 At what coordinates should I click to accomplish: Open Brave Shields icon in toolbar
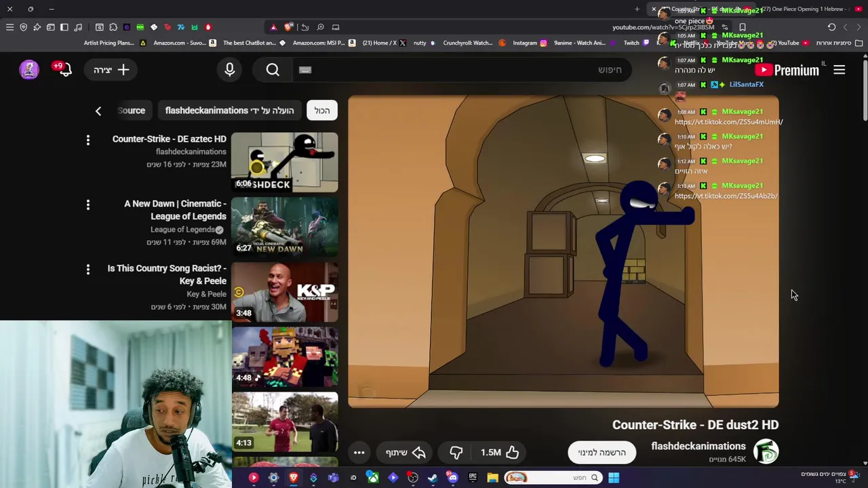pyautogui.click(x=23, y=27)
